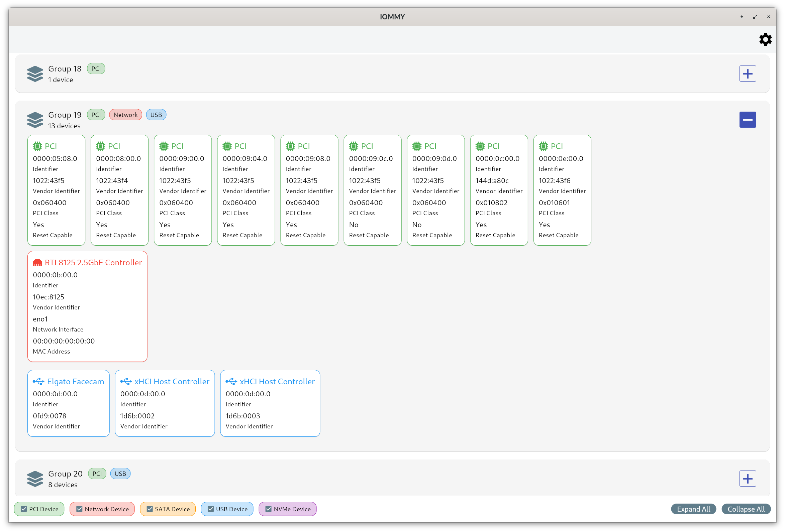Click chip icon of PCI device 0000:09:0c.0
Image resolution: width=785 pixels, height=532 pixels.
tap(353, 146)
